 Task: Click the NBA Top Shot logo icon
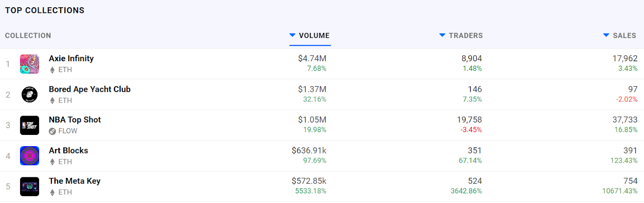point(30,125)
